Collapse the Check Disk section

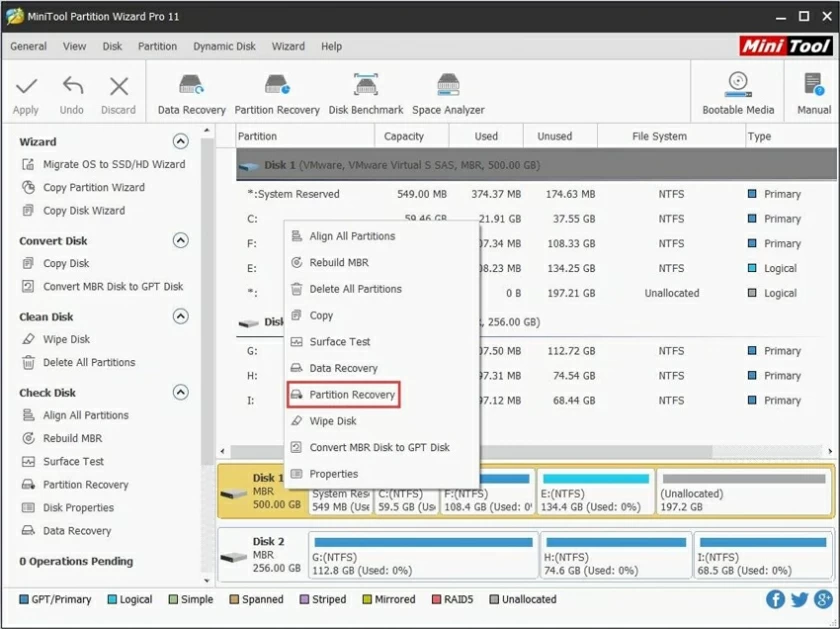pos(181,392)
